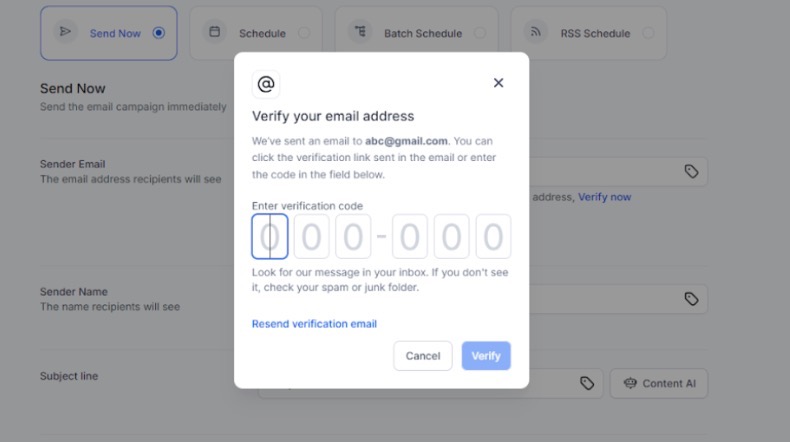Select the Schedule radio button
This screenshot has width=790, height=442.
click(x=304, y=33)
